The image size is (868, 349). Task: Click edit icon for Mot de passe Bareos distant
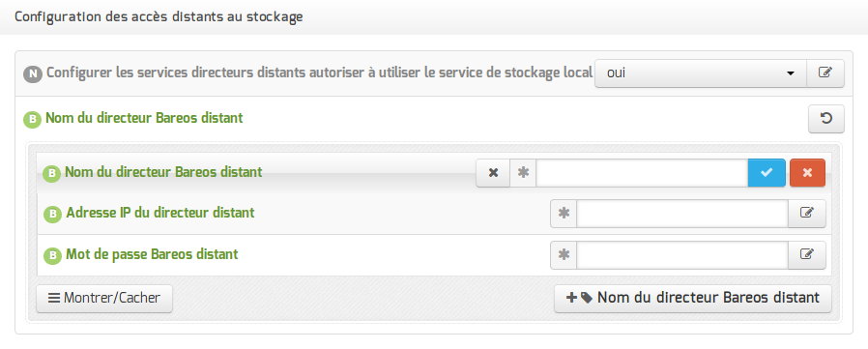807,255
